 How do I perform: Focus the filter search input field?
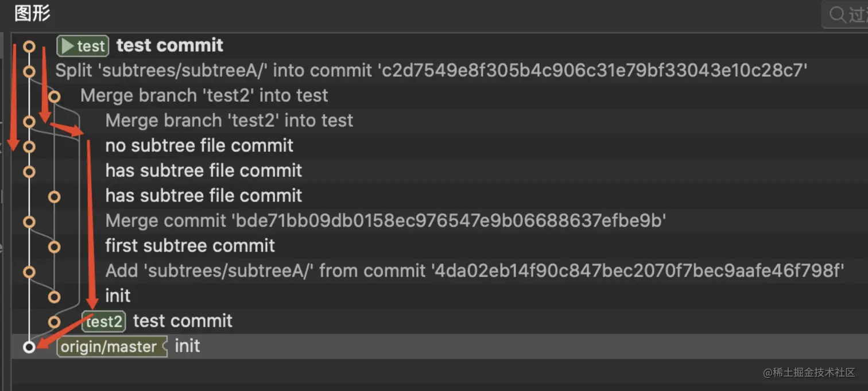(x=845, y=14)
